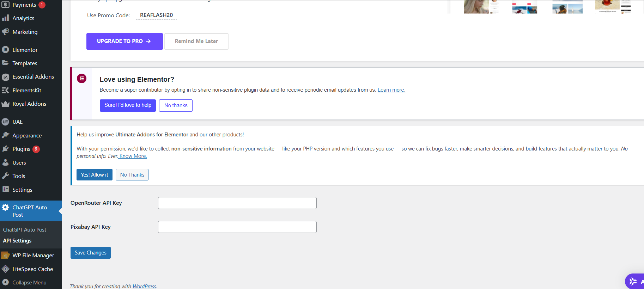The width and height of the screenshot is (644, 289).
Task: Click the Users person icon
Action: click(5, 162)
